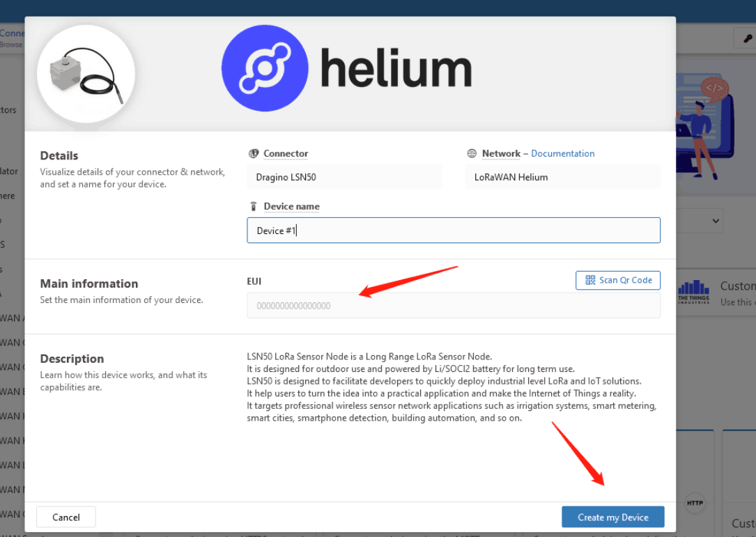
Task: Click the Connector label icon
Action: [x=253, y=154]
